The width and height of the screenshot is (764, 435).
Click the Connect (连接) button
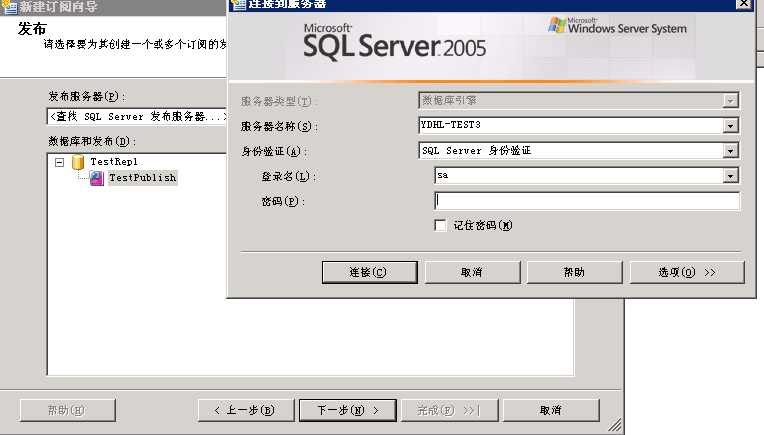point(369,272)
